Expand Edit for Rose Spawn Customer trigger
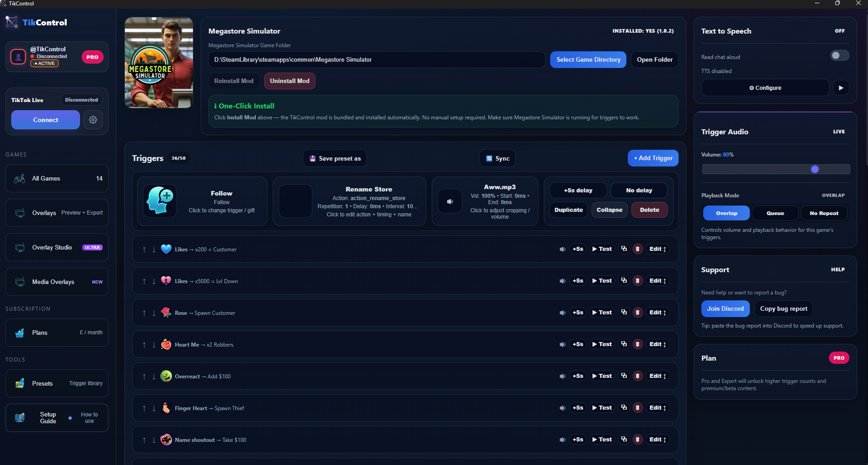 click(657, 313)
